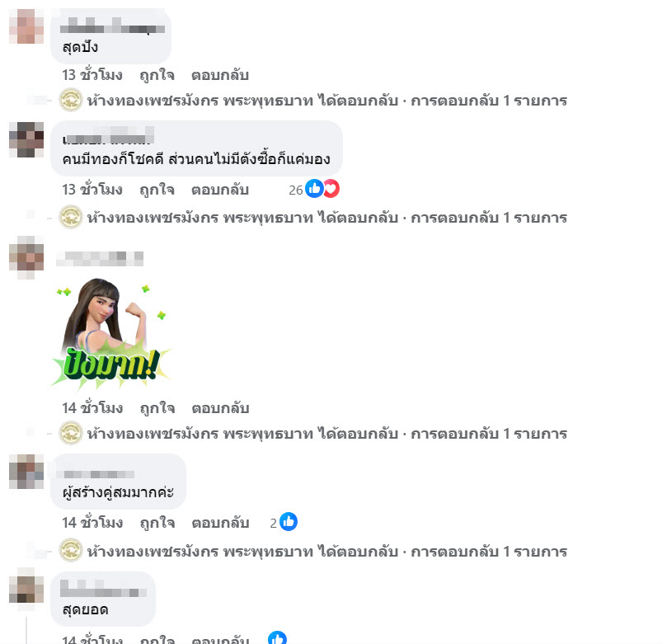The height and width of the screenshot is (644, 662).
Task: Open the 14 ชั่วโมง timestamp under ผู้สร้างคู่สมมากค่ะ
Action: [92, 523]
